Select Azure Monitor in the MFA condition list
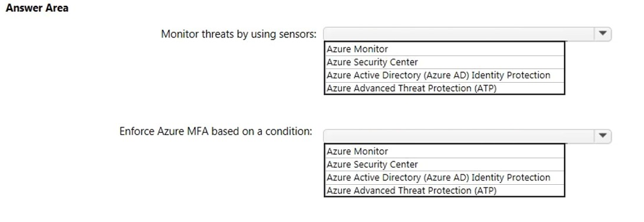Viewport: 644px width, 222px height. pos(445,151)
